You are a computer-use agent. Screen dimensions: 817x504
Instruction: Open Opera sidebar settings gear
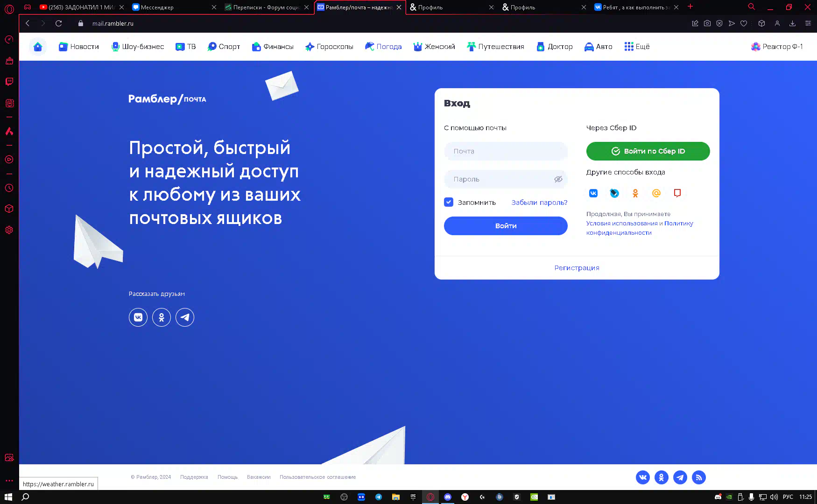[x=9, y=230]
